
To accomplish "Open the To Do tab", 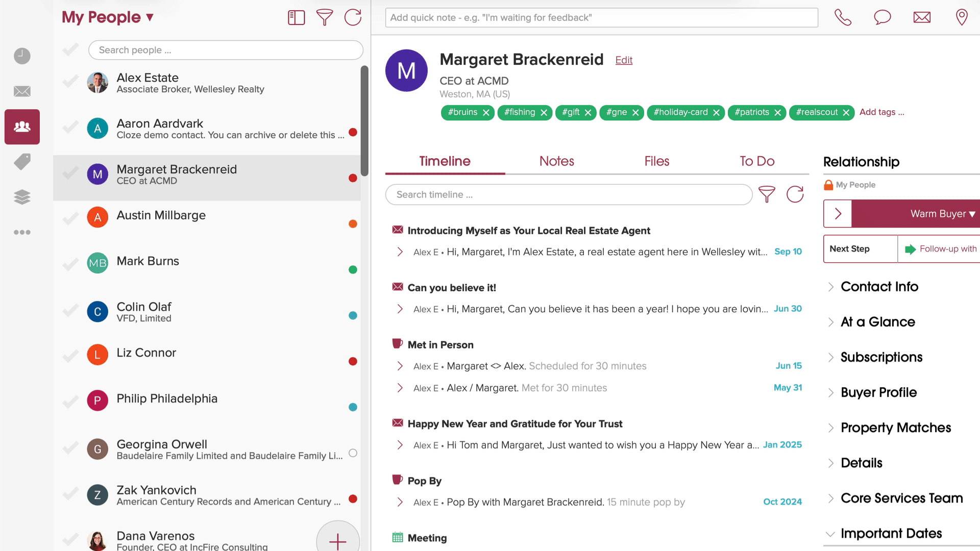I will point(757,161).
